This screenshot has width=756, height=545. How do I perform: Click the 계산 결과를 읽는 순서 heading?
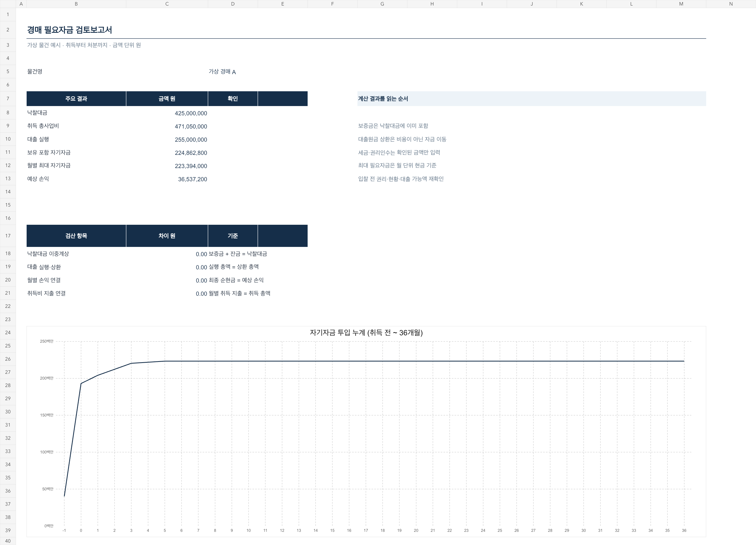383,99
